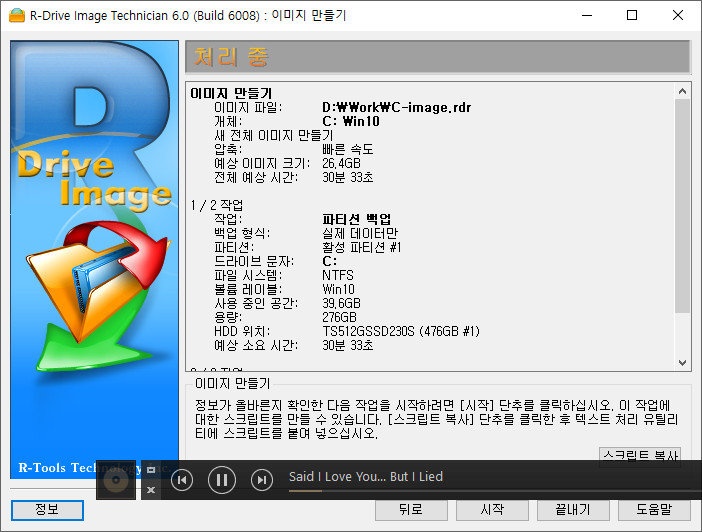Image resolution: width=702 pixels, height=532 pixels.
Task: Click the scroll up arrow of summary list
Action: [682, 91]
